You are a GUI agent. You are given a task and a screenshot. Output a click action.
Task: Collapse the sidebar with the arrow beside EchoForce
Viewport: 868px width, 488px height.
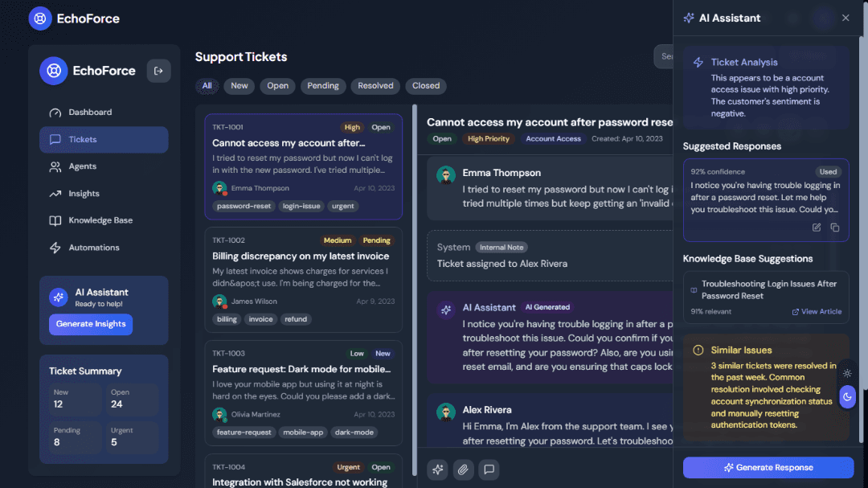coord(158,71)
